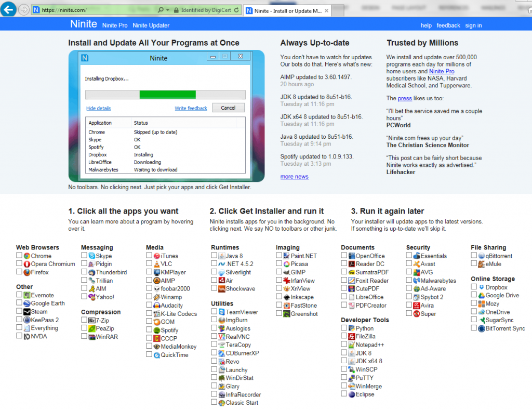Open the feedback link in header
Screen dimensions: 532x410
point(448,25)
